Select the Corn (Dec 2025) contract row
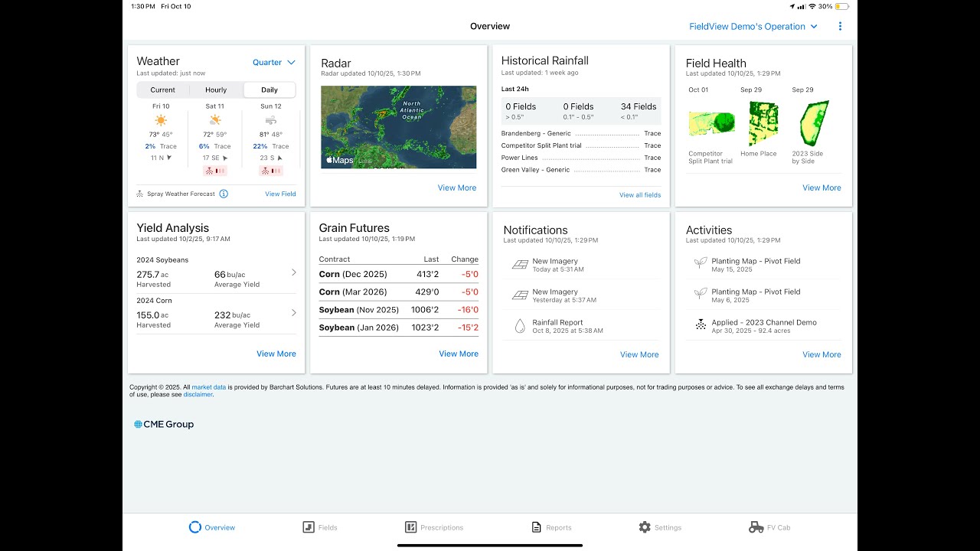The image size is (980, 551). coord(399,274)
